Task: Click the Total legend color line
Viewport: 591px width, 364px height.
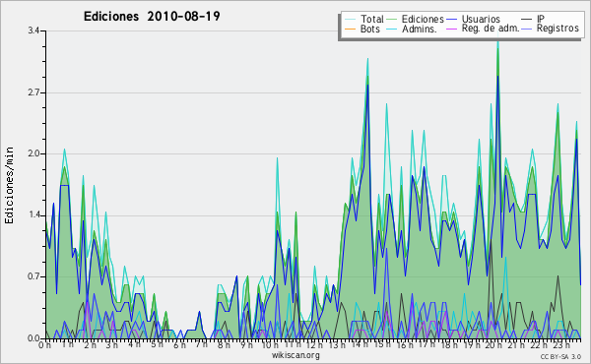Action: pyautogui.click(x=350, y=20)
